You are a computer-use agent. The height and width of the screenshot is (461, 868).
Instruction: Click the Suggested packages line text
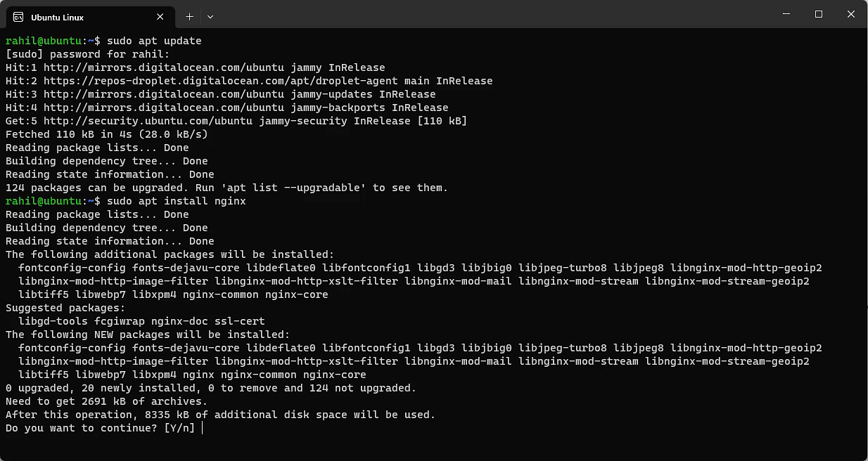[x=65, y=308]
